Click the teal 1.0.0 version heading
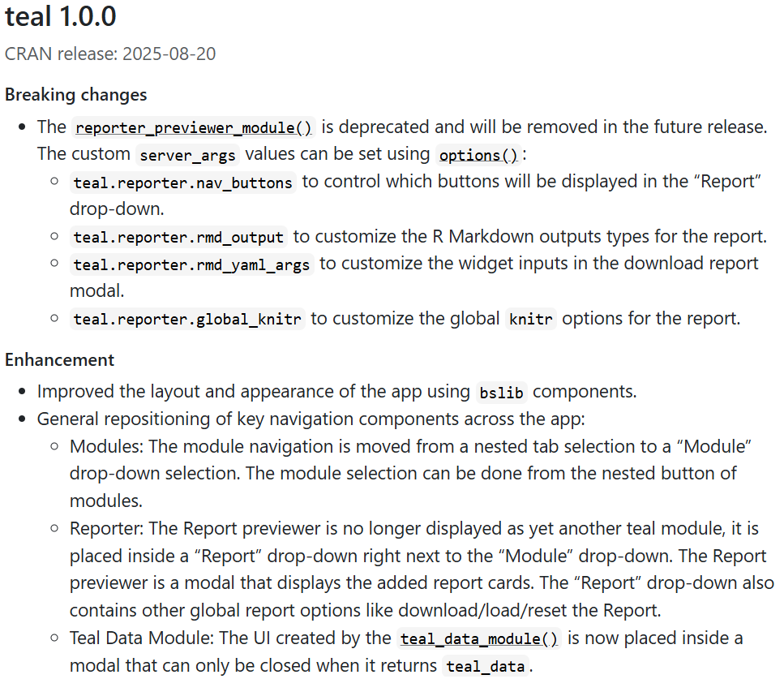The image size is (784, 679). [x=61, y=16]
